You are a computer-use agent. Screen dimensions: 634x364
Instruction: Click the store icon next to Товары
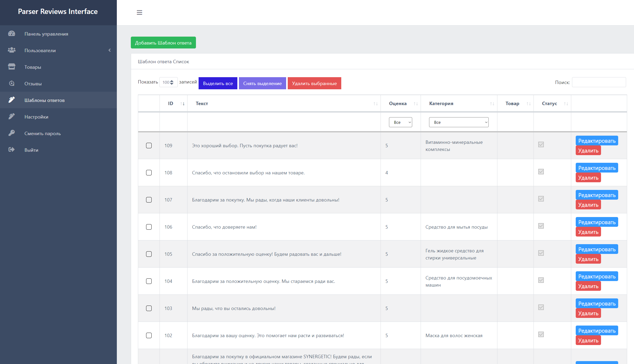(12, 67)
